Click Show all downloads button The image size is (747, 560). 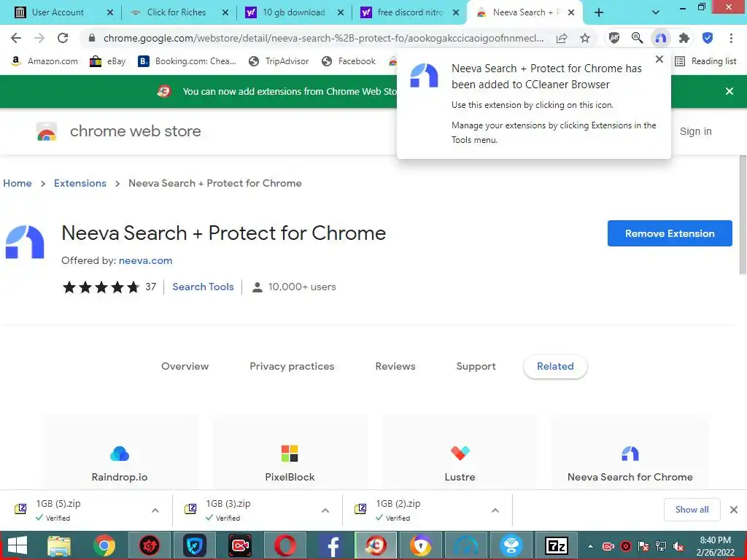pyautogui.click(x=692, y=510)
